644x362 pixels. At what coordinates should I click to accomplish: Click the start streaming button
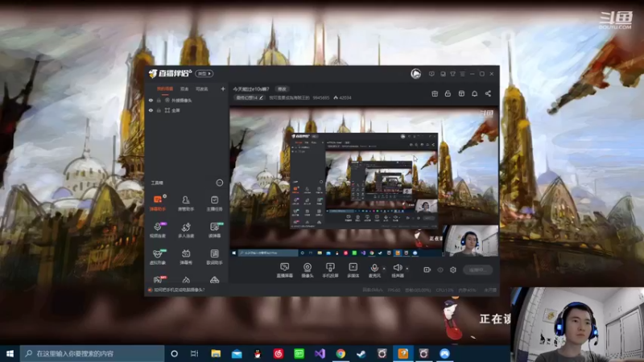pyautogui.click(x=477, y=269)
